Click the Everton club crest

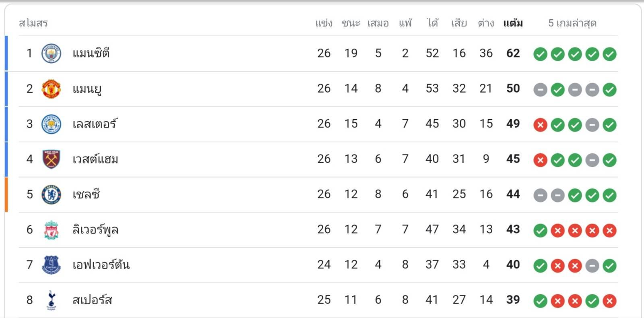[51, 265]
